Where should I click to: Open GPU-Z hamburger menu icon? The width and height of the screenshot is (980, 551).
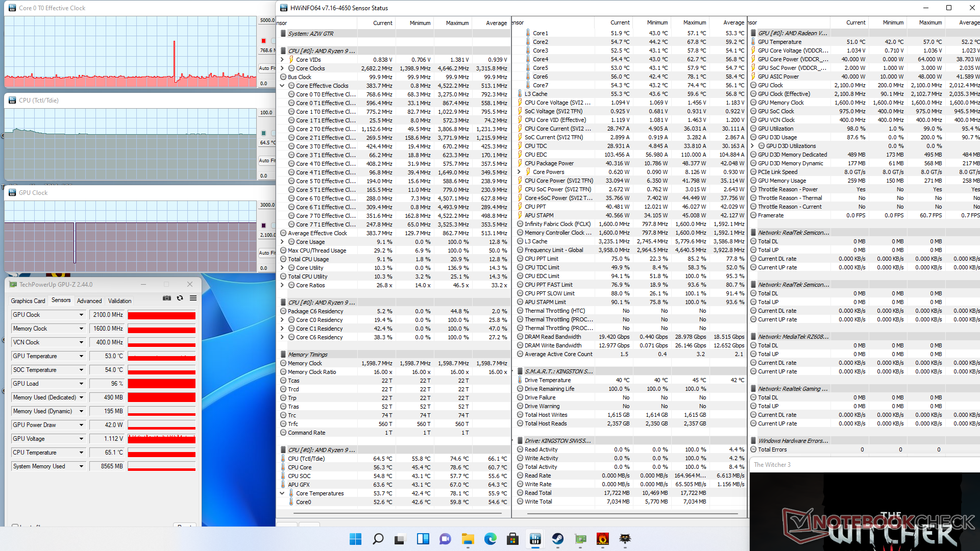[x=193, y=298]
